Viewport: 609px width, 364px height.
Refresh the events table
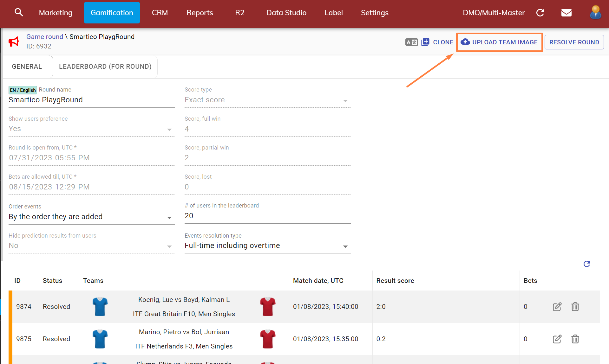pyautogui.click(x=586, y=264)
